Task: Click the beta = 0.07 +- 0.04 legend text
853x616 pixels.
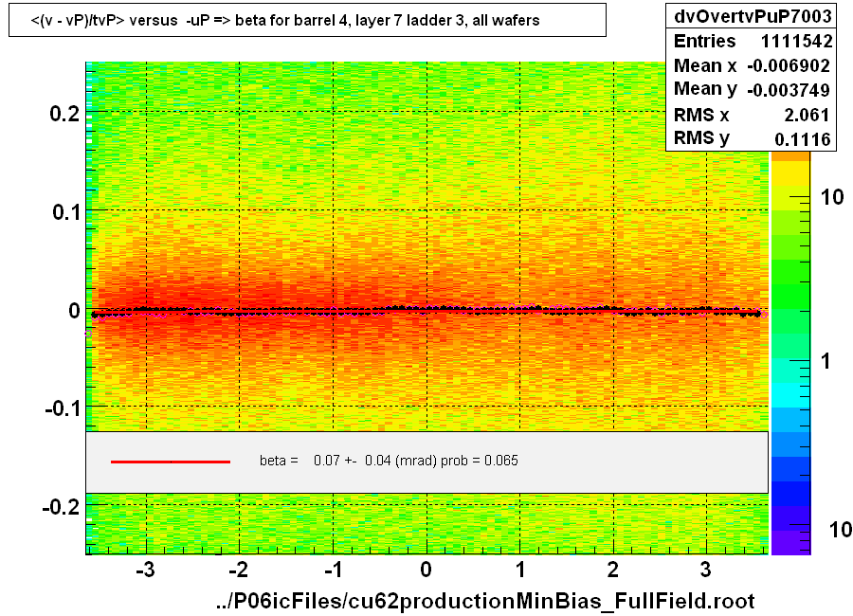Action: tap(389, 461)
